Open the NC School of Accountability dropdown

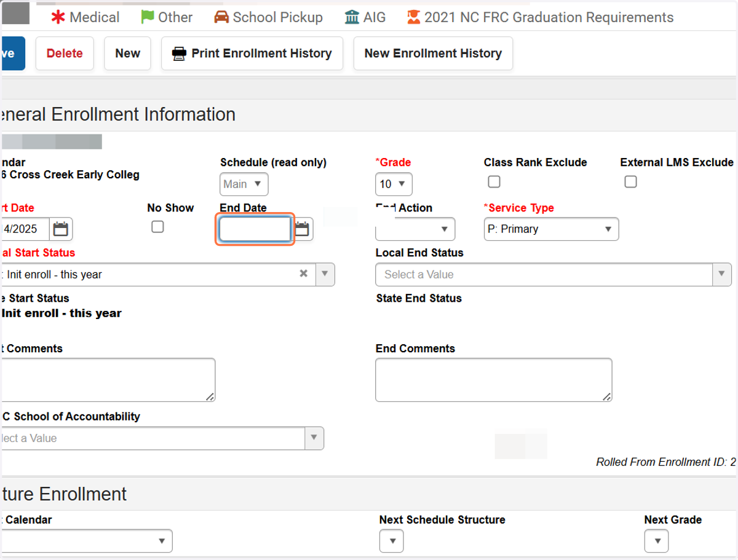[x=162, y=438]
